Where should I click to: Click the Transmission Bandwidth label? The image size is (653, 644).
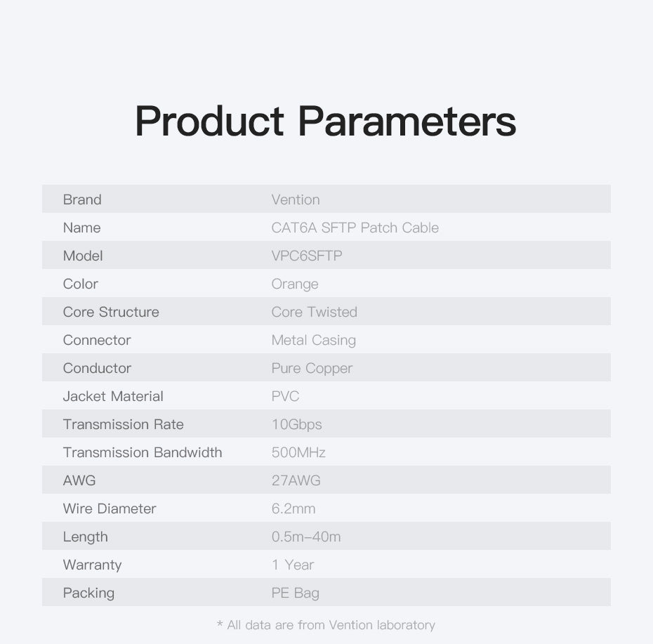[x=143, y=452]
